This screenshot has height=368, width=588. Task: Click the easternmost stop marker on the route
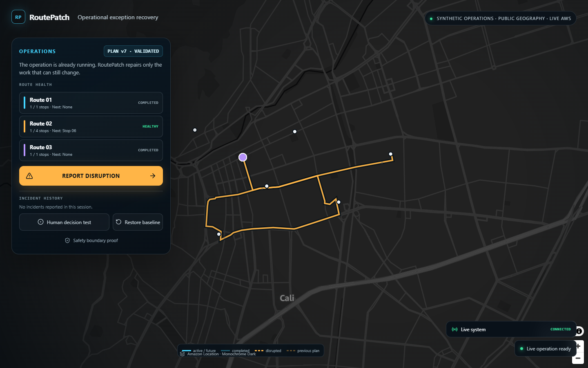click(391, 154)
